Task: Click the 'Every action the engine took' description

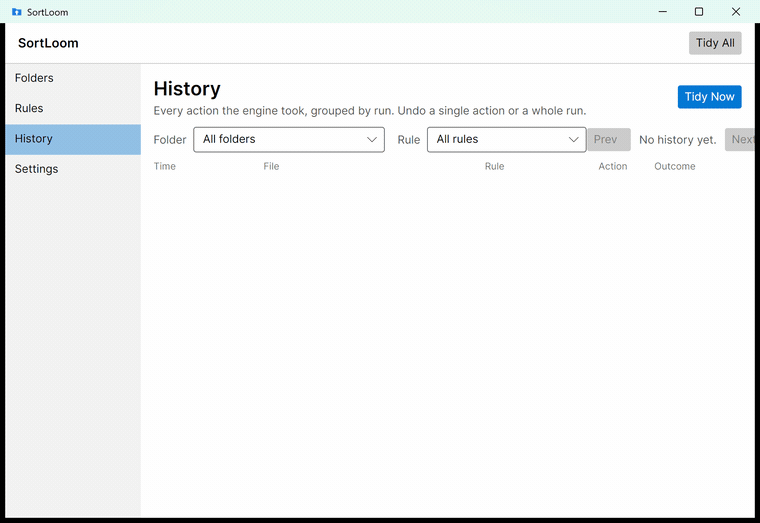Action: (x=370, y=111)
